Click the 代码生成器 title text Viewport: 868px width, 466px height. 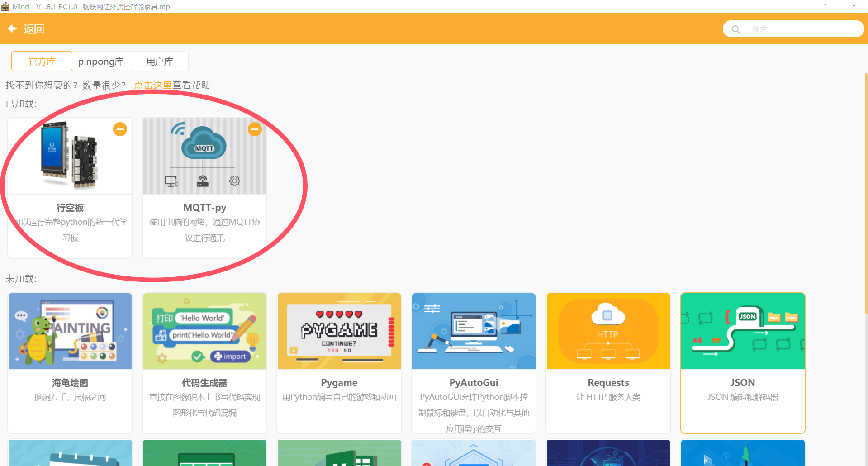[x=204, y=383]
